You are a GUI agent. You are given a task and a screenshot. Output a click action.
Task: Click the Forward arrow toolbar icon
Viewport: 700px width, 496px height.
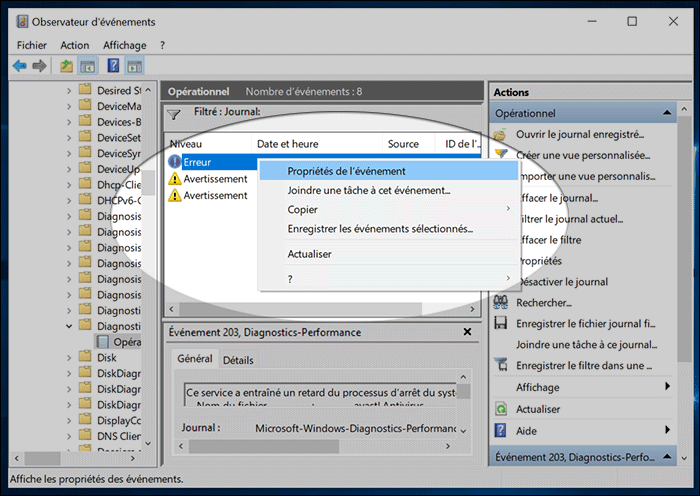point(40,66)
